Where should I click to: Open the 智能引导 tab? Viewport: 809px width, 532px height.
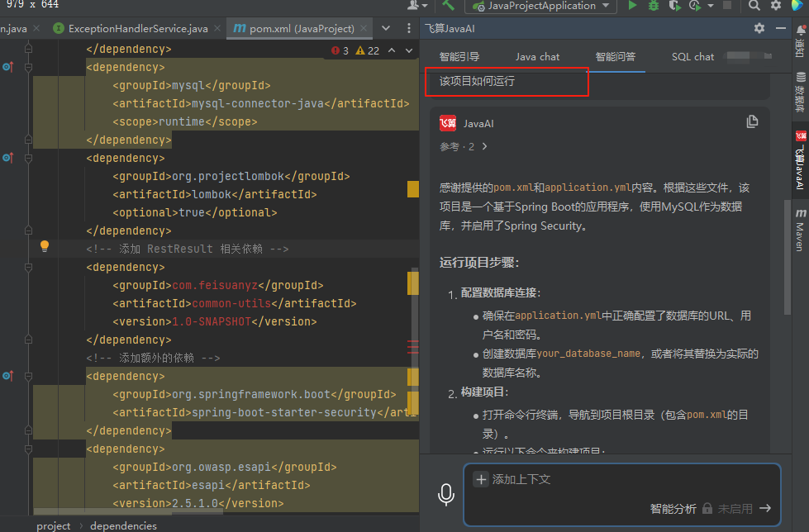tap(459, 57)
